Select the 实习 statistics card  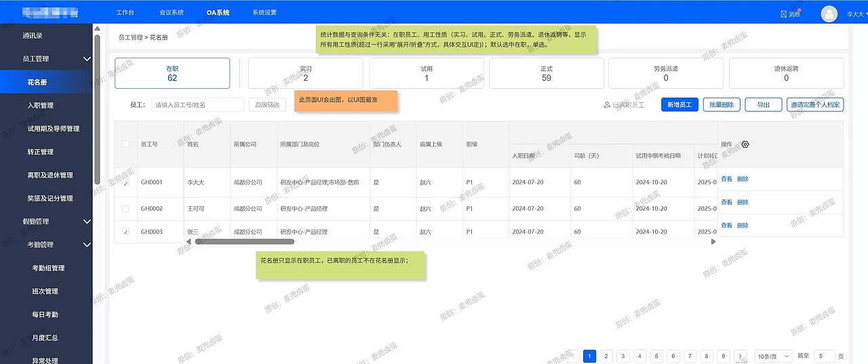[x=306, y=73]
